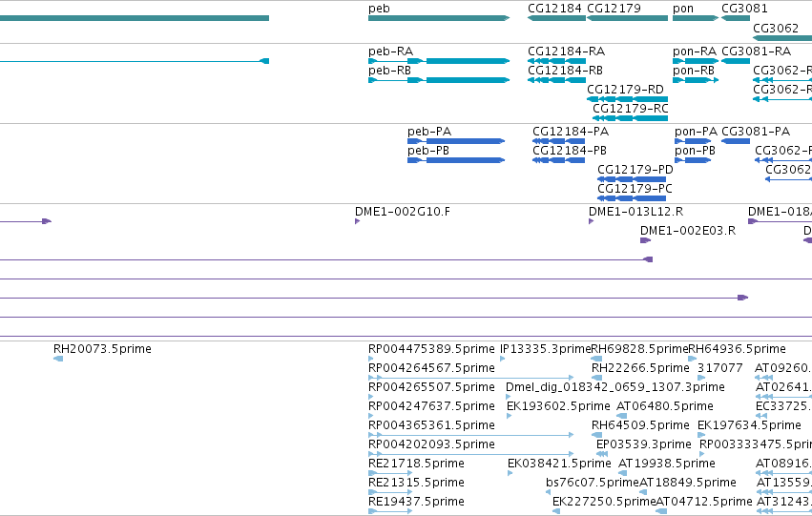Click the CG3062 gene bar
Screen dimensions: 812x516
point(782,38)
